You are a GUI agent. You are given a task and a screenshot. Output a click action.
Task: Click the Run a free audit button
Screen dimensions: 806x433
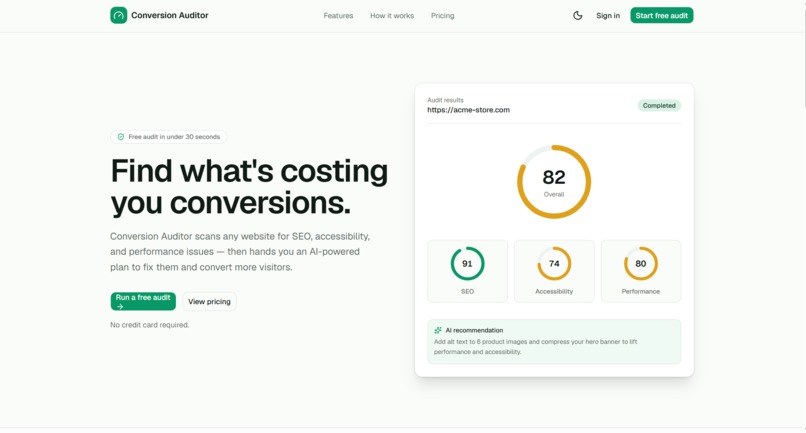[143, 301]
